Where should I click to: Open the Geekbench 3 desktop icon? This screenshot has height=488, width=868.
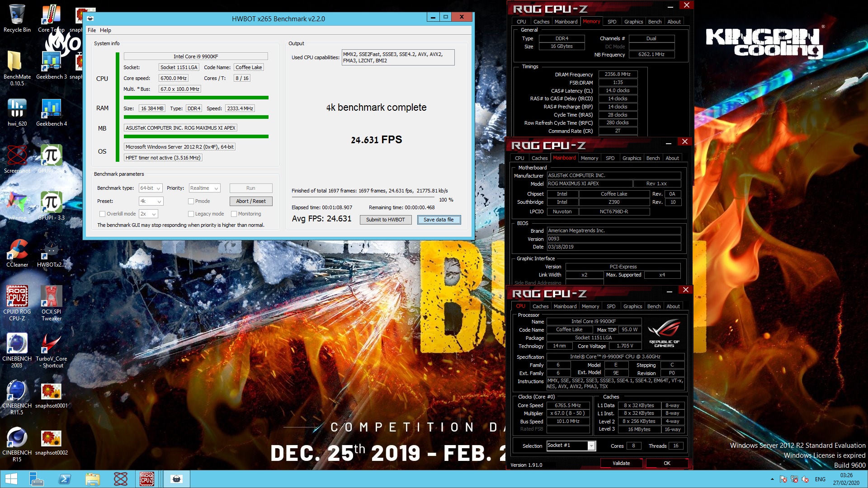[51, 65]
